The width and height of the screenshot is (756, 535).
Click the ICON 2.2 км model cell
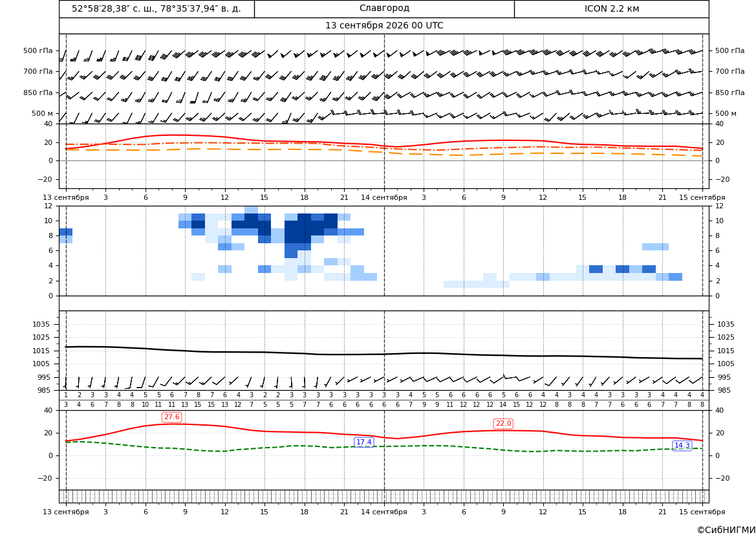(x=611, y=8)
